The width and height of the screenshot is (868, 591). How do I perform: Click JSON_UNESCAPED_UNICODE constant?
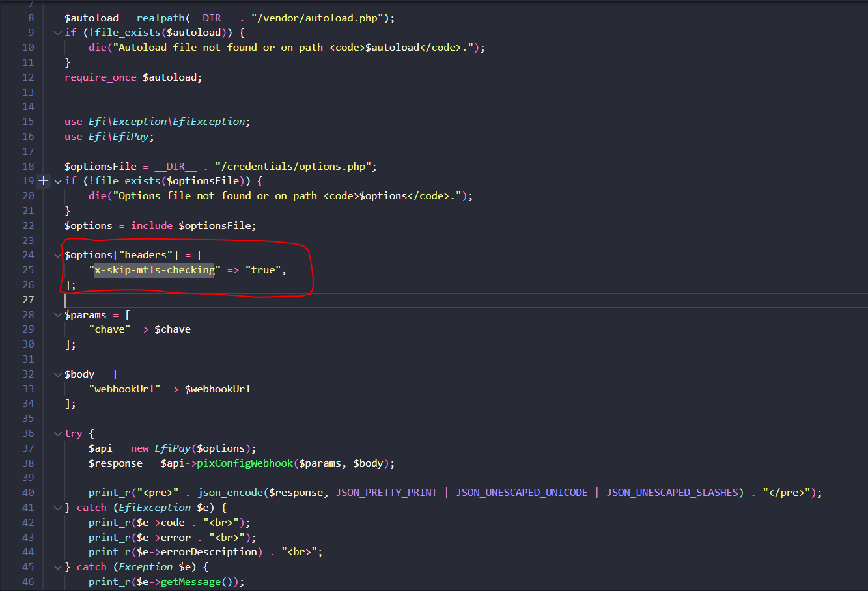(522, 493)
